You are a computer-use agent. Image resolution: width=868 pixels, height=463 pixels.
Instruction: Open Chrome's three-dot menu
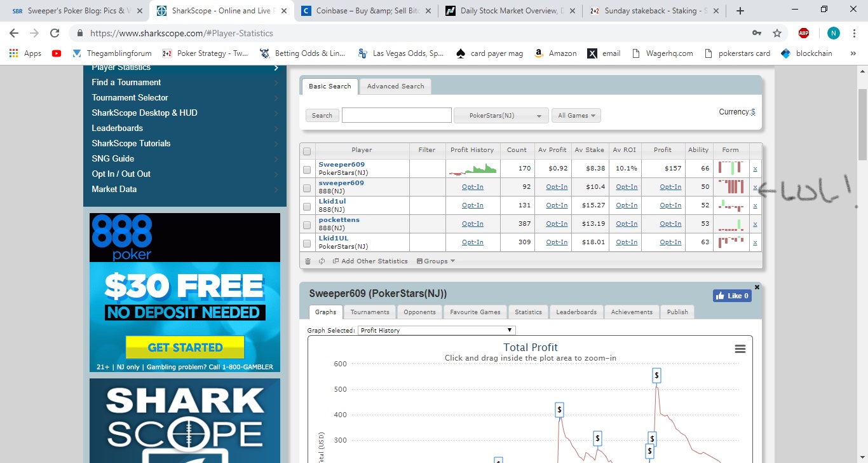(x=855, y=33)
